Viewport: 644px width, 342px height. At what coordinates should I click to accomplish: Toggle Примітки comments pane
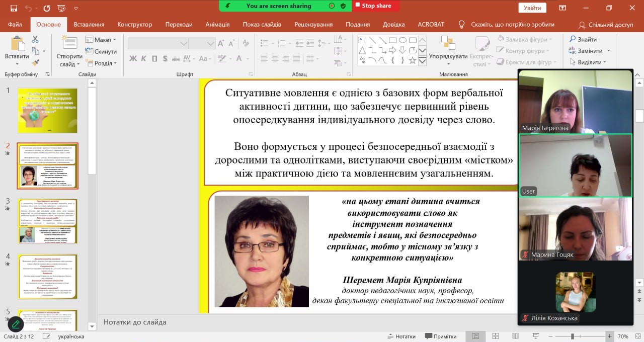441,336
